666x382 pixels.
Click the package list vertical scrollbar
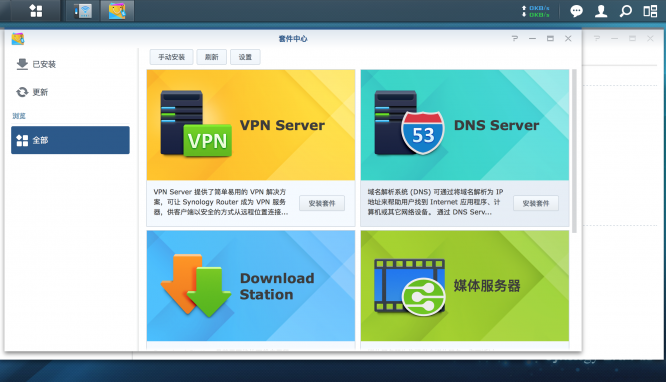574,151
